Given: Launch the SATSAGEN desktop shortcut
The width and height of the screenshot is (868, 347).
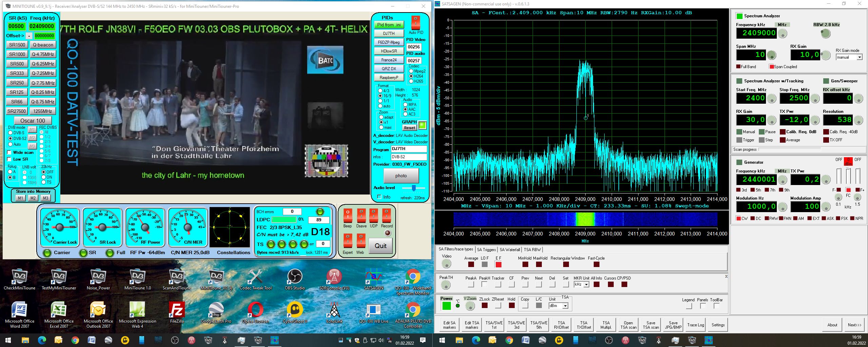Looking at the screenshot, I should pyautogui.click(x=373, y=278).
